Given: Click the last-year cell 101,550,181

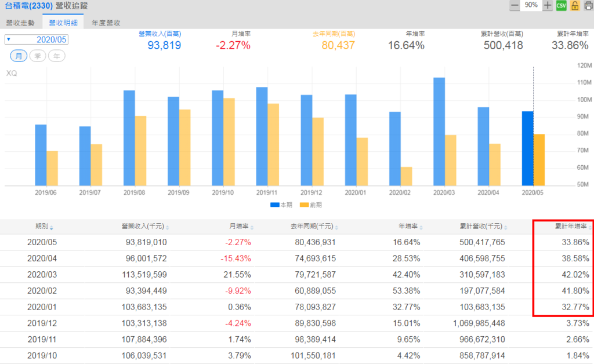Looking at the screenshot, I should pyautogui.click(x=313, y=356).
